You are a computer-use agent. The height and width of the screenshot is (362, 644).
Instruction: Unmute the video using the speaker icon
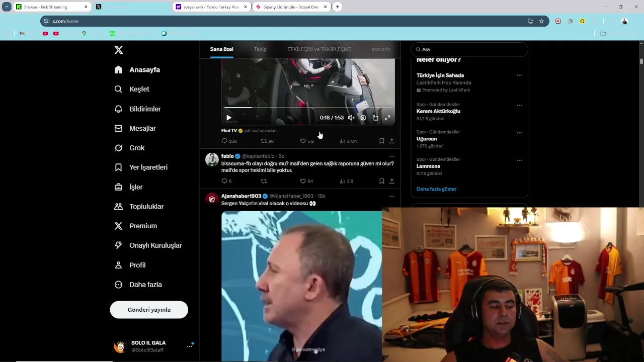tap(351, 118)
